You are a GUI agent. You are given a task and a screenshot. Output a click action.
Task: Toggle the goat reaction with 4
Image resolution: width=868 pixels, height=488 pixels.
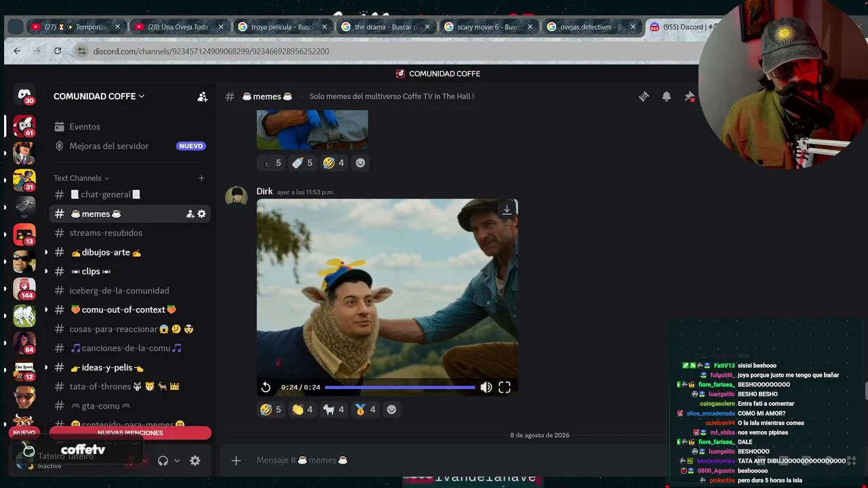[x=334, y=409]
